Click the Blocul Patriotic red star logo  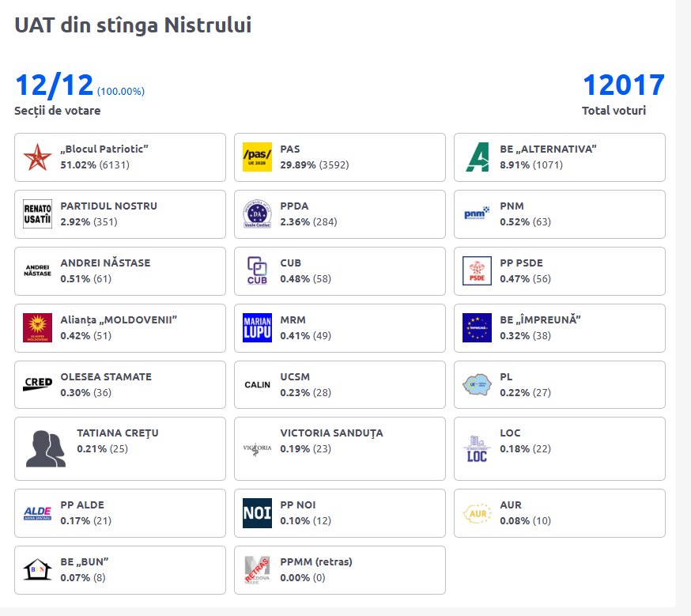tap(37, 157)
